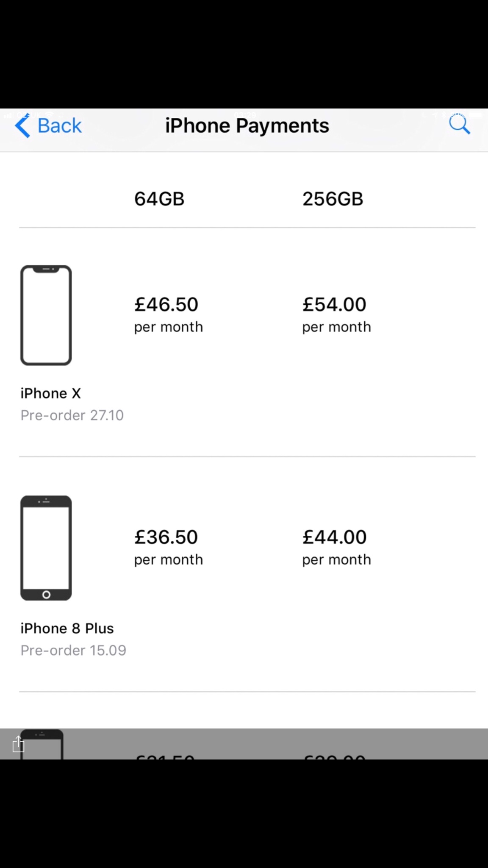Select the 64GB column header
488x868 pixels.
click(159, 199)
